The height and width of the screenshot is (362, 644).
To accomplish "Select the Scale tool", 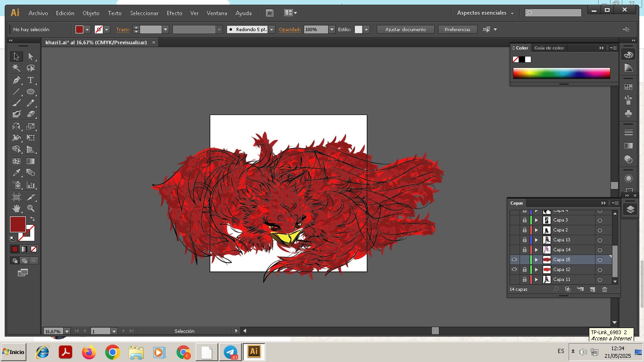I will coord(31,126).
